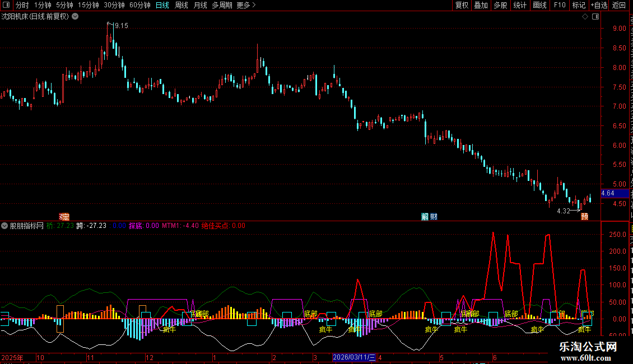Click the 沈阳机床(日线.前复权) title text

(x=35, y=17)
